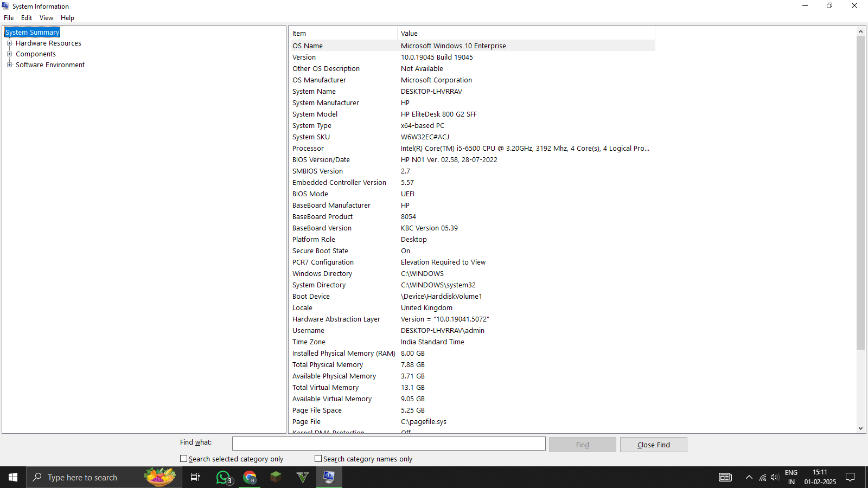Select the System Type row
Viewport: 868px width, 488px height.
pos(472,126)
